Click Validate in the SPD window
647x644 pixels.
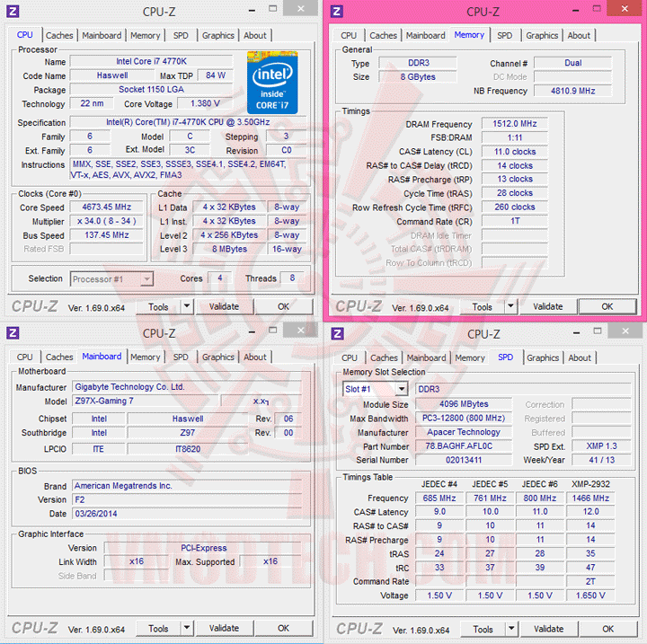549,629
